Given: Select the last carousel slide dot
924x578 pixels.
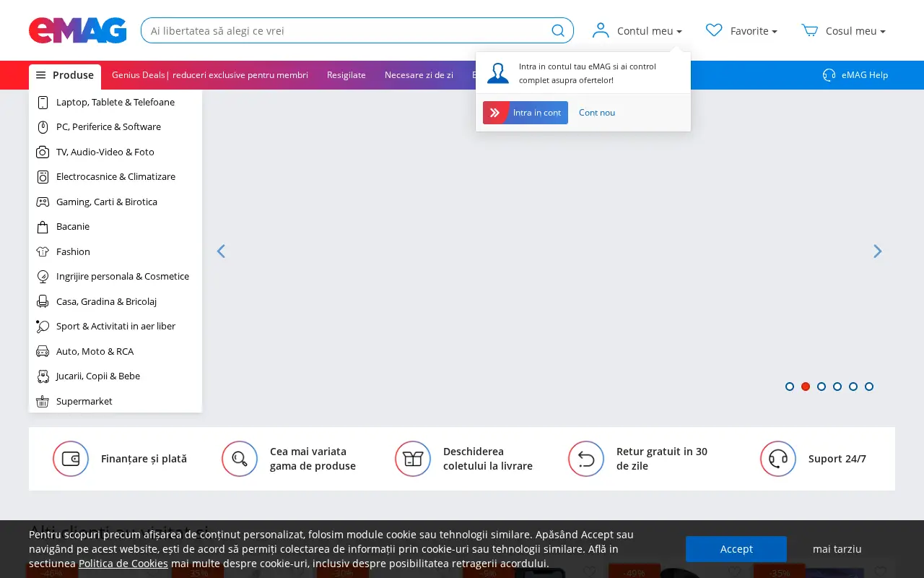Looking at the screenshot, I should coord(869,387).
